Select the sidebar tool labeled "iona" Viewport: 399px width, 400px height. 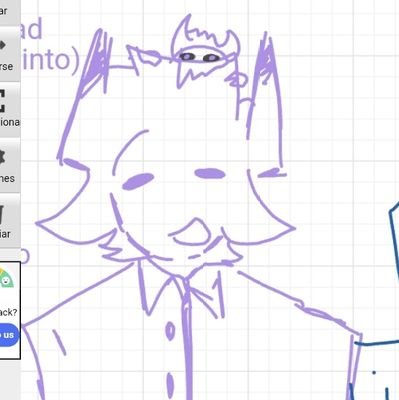(x=9, y=109)
